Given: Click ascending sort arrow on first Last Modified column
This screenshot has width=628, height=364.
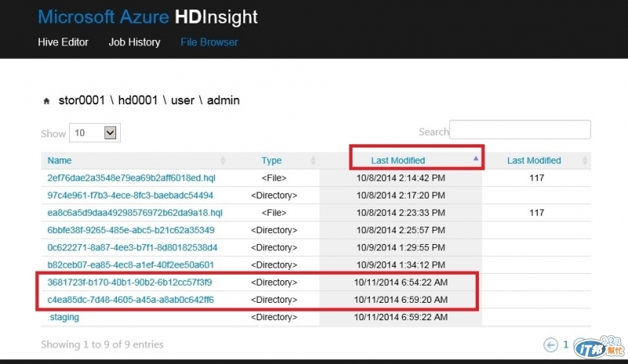Looking at the screenshot, I should [476, 158].
